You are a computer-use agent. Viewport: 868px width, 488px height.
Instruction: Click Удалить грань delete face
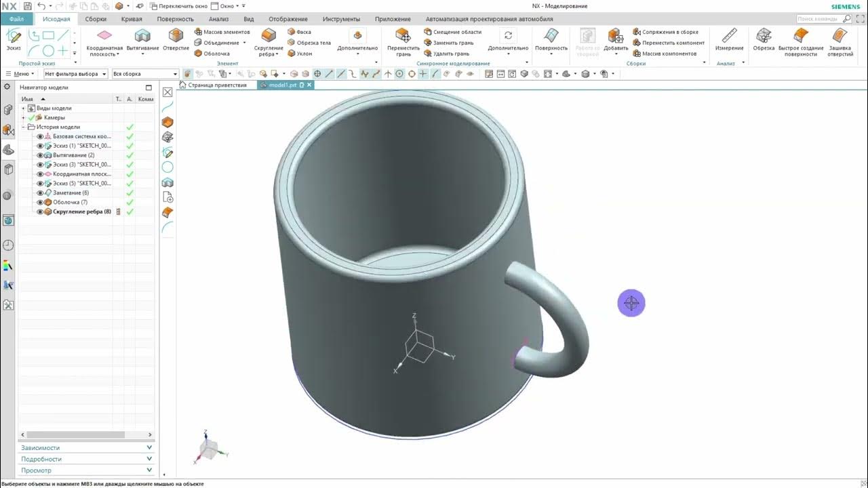(447, 54)
